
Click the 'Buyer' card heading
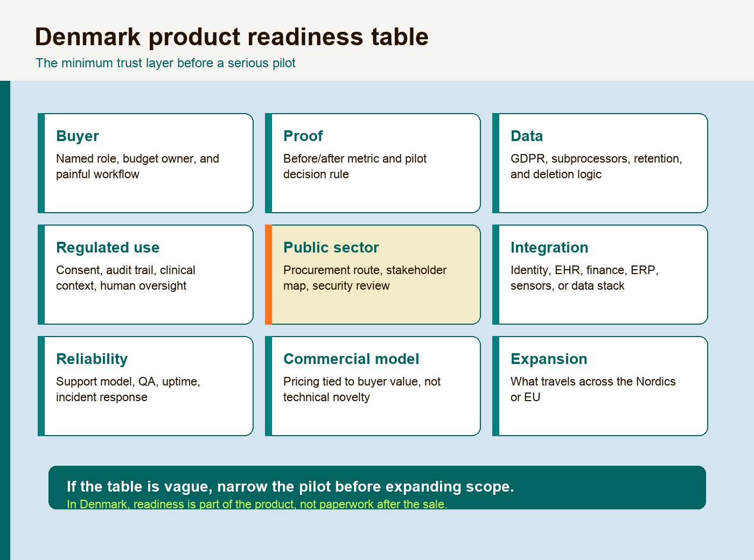[x=78, y=136]
